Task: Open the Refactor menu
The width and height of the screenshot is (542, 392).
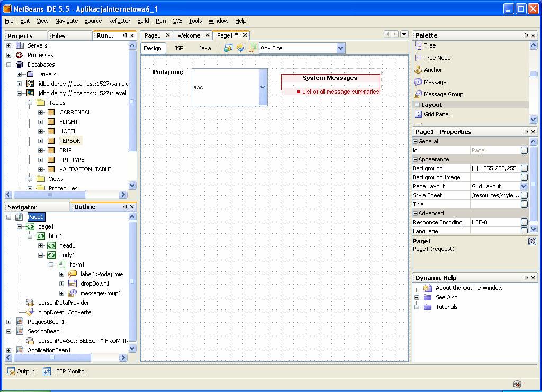Action: tap(119, 21)
